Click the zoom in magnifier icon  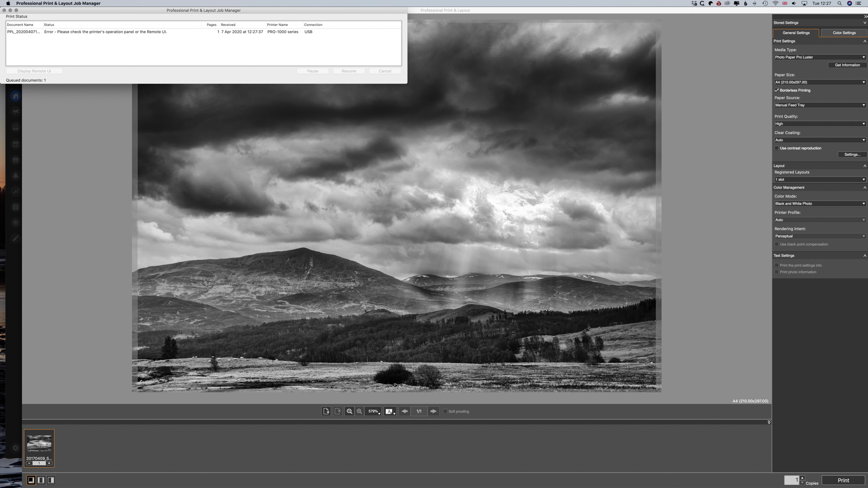359,411
